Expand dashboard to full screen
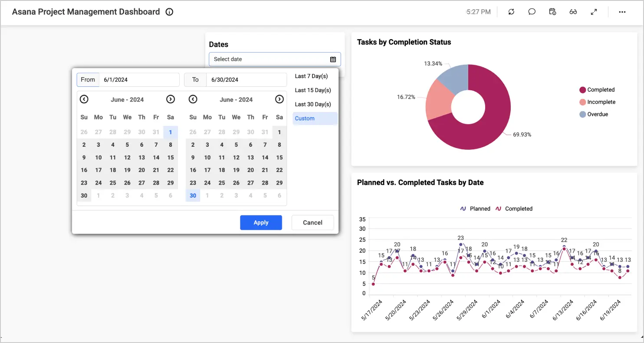 [594, 12]
